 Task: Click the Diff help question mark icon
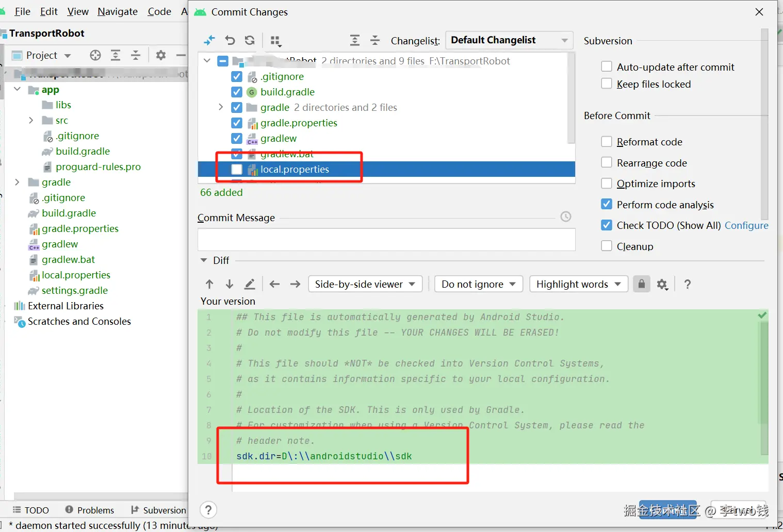pos(687,284)
